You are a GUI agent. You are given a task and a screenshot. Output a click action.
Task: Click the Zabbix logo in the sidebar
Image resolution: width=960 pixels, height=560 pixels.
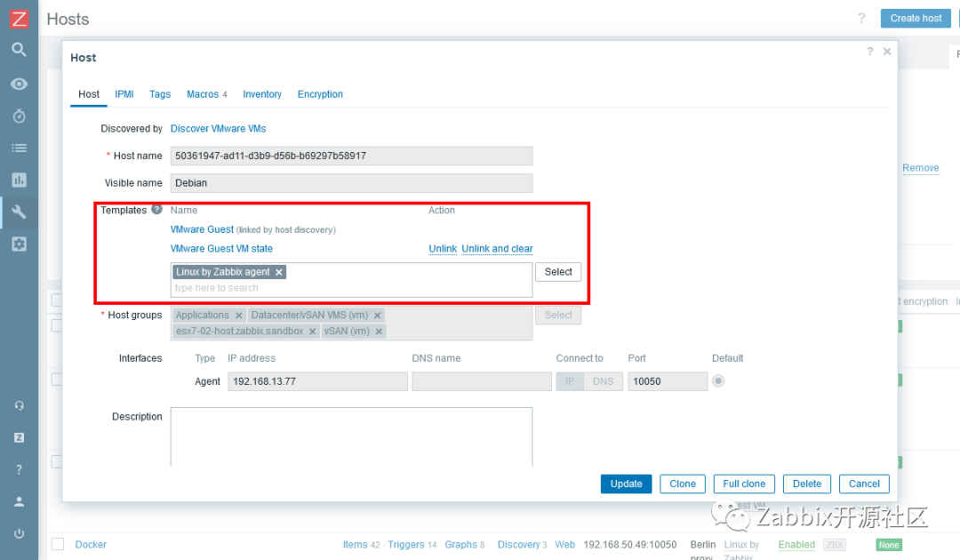coord(19,19)
